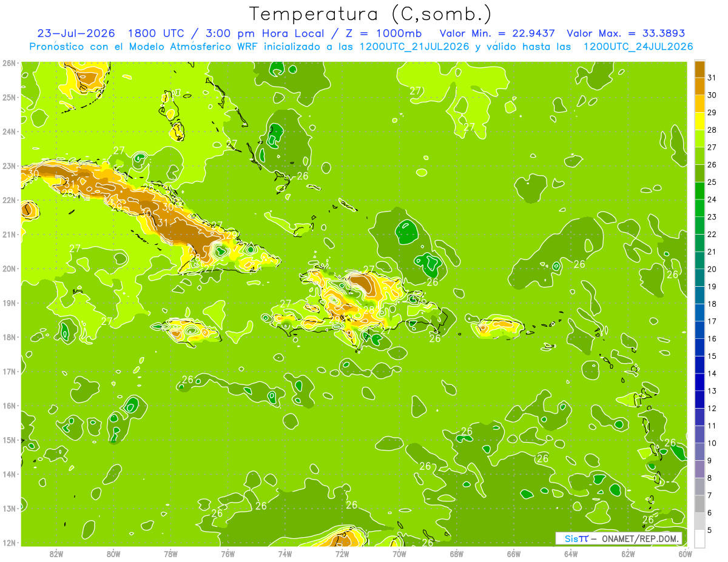Click the title "Temperatura (C,somb.)"
This screenshot has width=728, height=562.
tap(371, 14)
